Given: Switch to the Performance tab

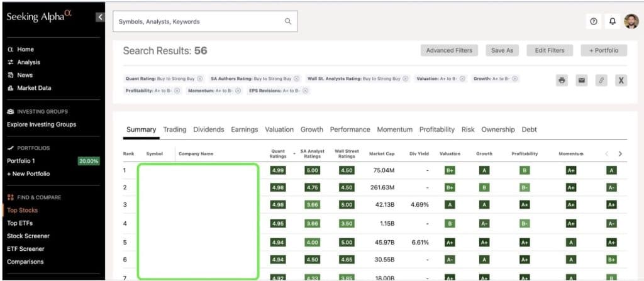Looking at the screenshot, I should tap(350, 129).
